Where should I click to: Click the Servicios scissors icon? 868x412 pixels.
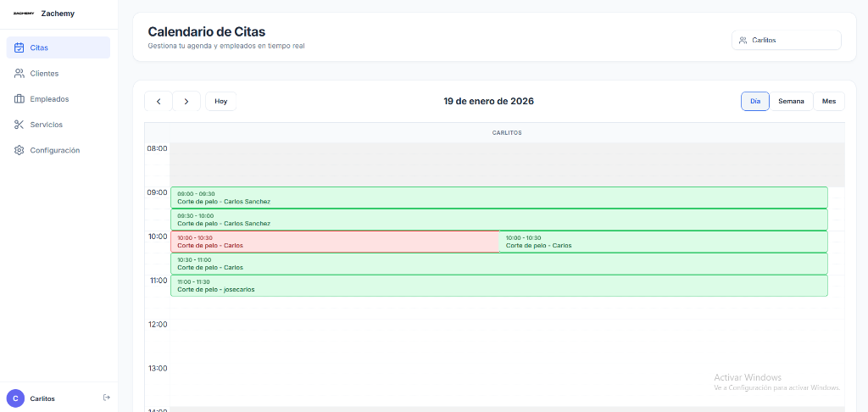19,125
